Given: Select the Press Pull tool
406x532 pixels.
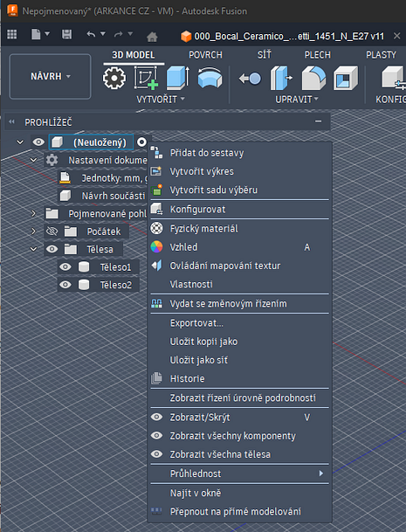Looking at the screenshot, I should [281, 78].
